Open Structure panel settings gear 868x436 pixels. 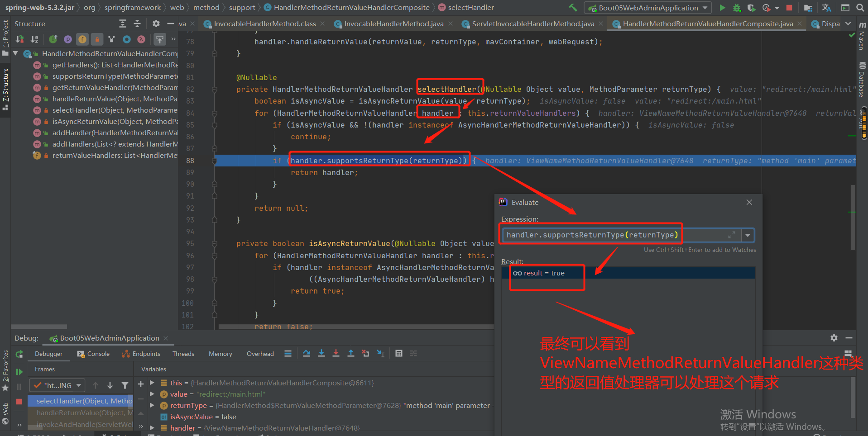pos(156,24)
